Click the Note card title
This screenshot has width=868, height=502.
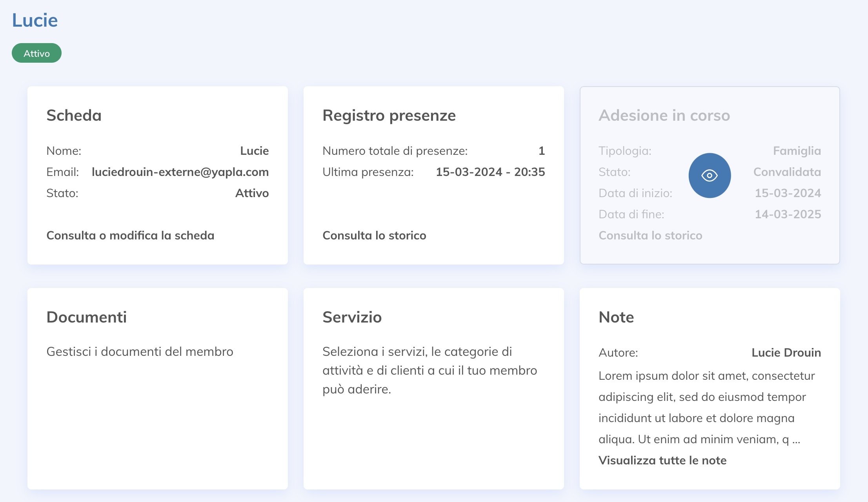(616, 317)
